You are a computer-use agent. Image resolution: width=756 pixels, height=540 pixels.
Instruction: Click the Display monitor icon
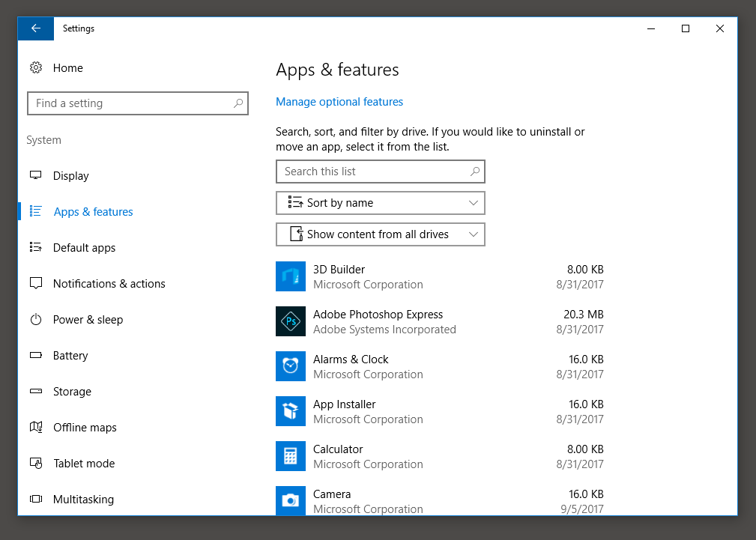pos(36,175)
